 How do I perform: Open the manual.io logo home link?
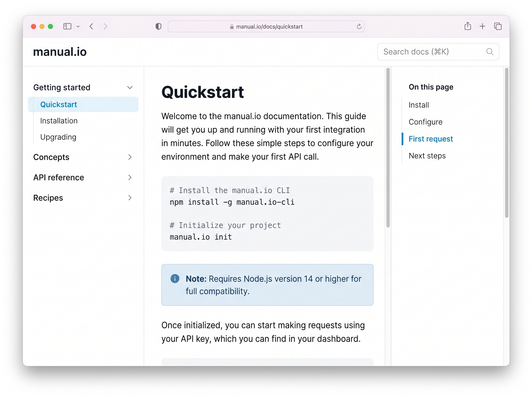[x=60, y=52]
